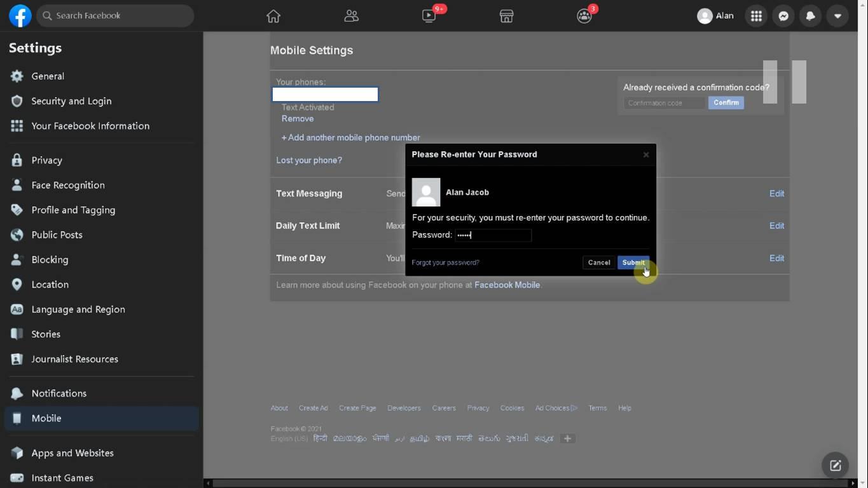This screenshot has height=488, width=868.
Task: Open the Careers footer link
Action: pyautogui.click(x=444, y=408)
